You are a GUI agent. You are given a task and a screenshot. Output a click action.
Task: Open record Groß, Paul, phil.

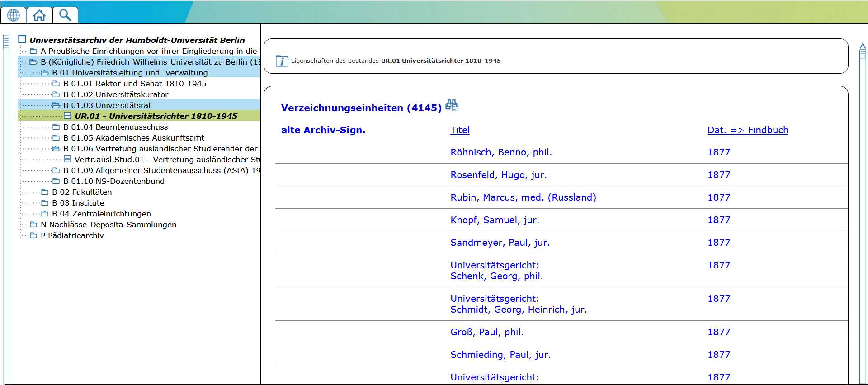(x=487, y=332)
